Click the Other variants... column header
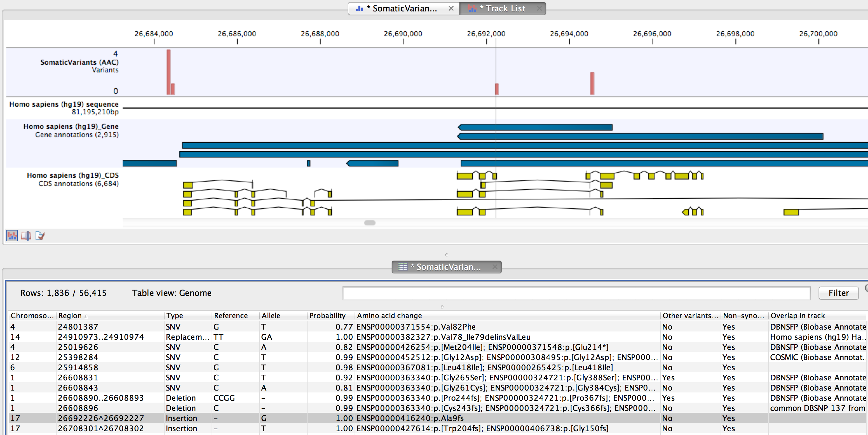This screenshot has width=868, height=435. click(690, 316)
